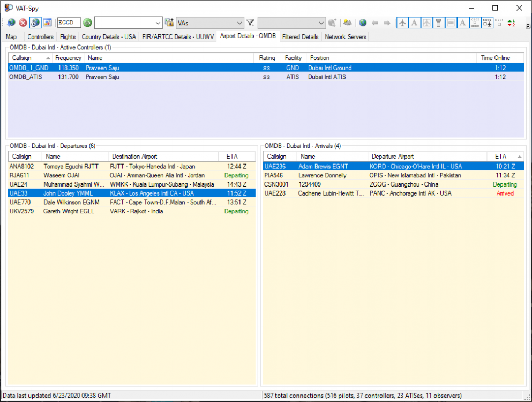This screenshot has height=402, width=532.
Task: Toggle the airplane display button
Action: (402, 23)
